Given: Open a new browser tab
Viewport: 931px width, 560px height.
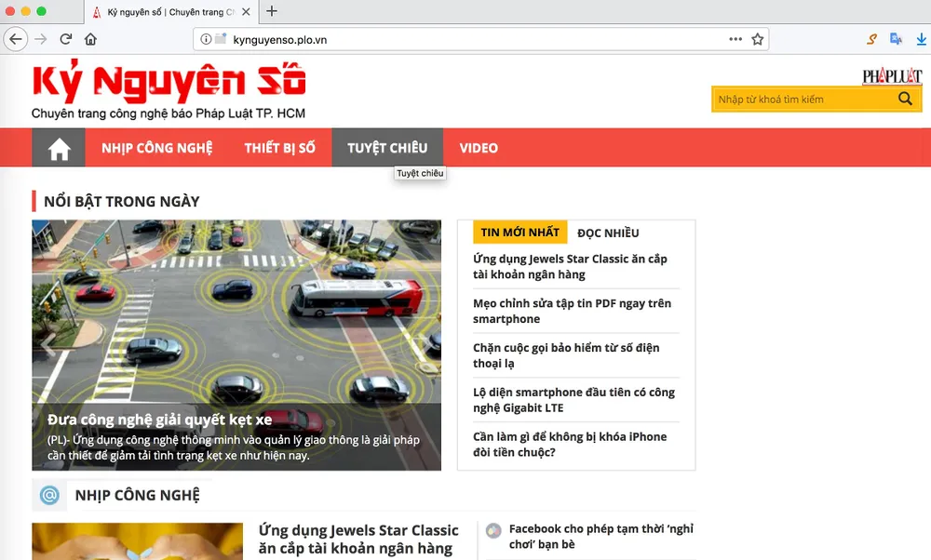Looking at the screenshot, I should 272,11.
